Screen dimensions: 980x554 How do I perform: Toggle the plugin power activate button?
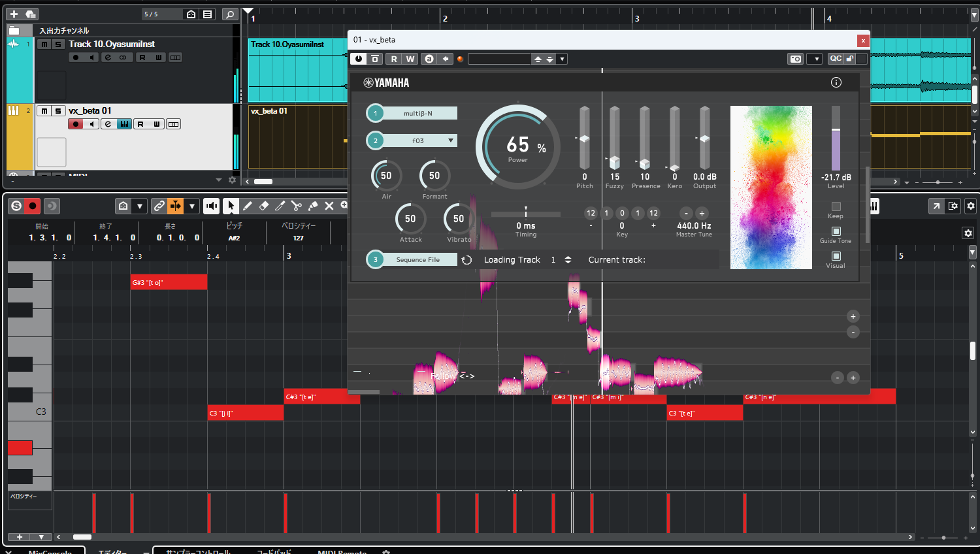(x=358, y=59)
